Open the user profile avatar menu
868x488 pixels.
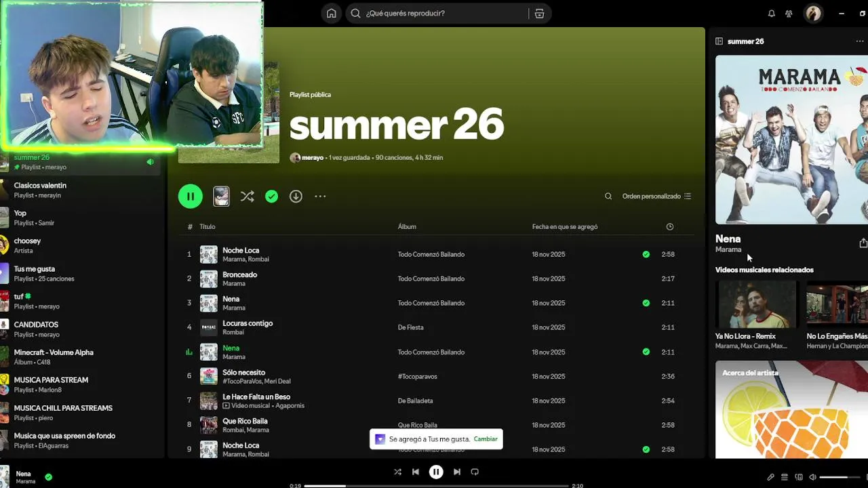813,14
